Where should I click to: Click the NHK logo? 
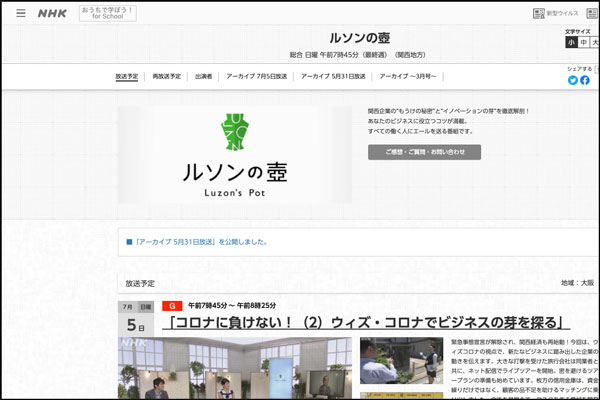coord(53,14)
